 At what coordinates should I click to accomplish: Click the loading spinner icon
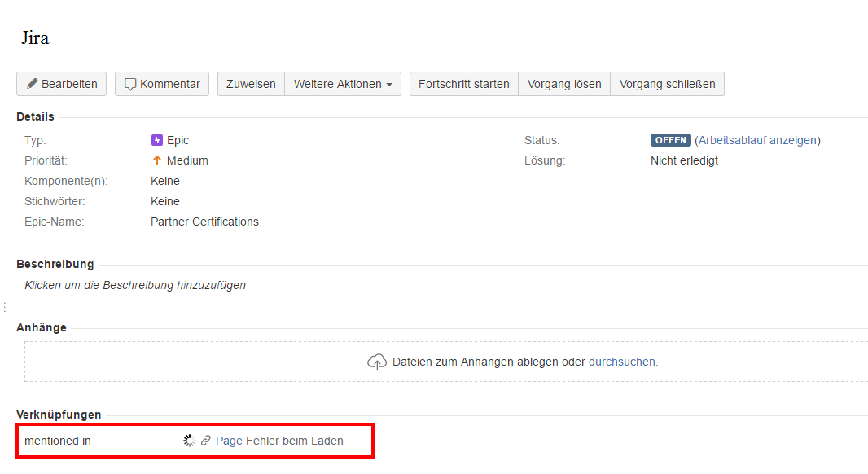point(190,441)
